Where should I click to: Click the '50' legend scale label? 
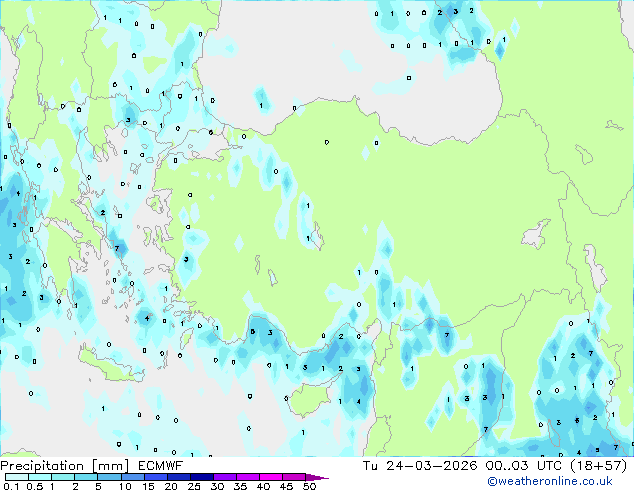(309, 486)
